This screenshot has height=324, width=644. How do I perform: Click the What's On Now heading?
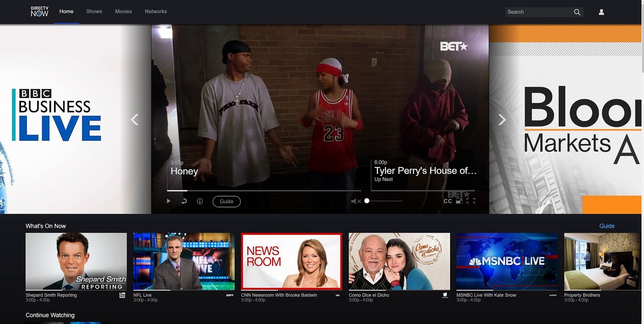(x=45, y=226)
